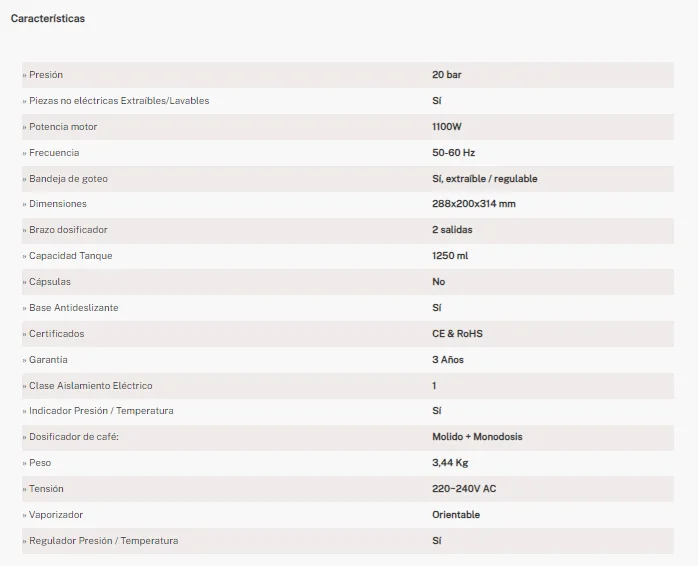This screenshot has width=698, height=566.
Task: Click the 20 bar pressure value
Action: pyautogui.click(x=446, y=75)
